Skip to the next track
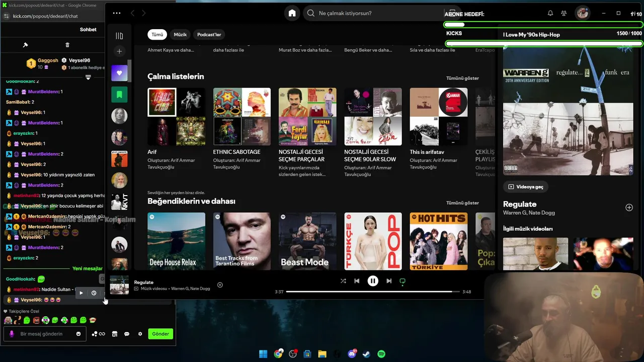 click(389, 281)
